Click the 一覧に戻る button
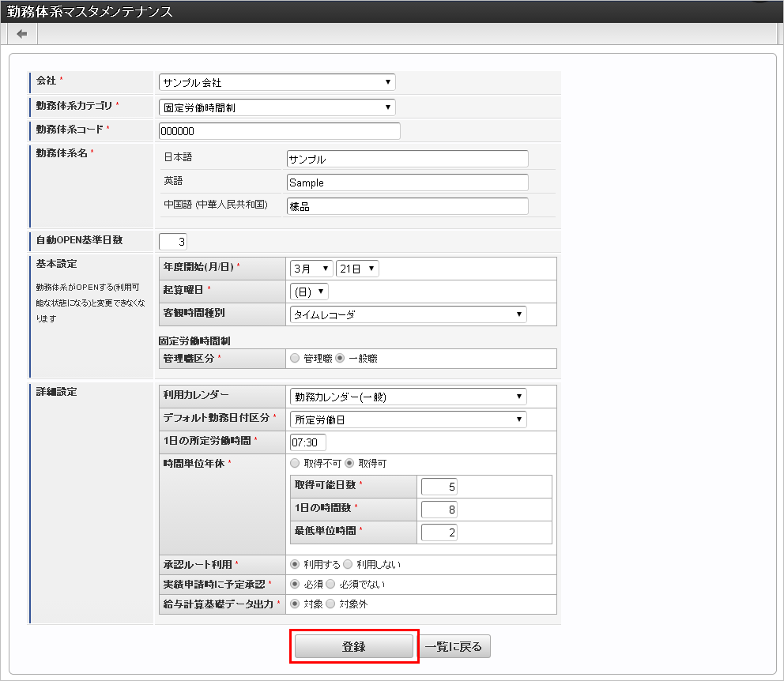 click(454, 646)
